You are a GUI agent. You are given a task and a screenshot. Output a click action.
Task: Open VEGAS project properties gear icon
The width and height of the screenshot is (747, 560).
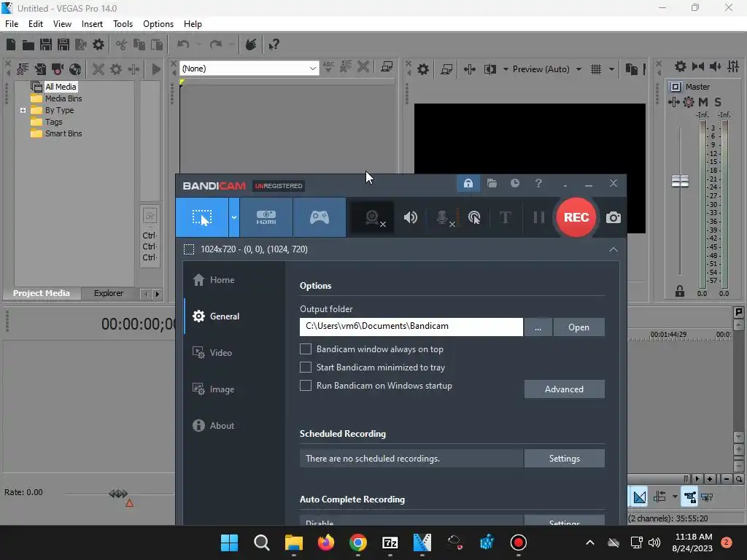[98, 44]
